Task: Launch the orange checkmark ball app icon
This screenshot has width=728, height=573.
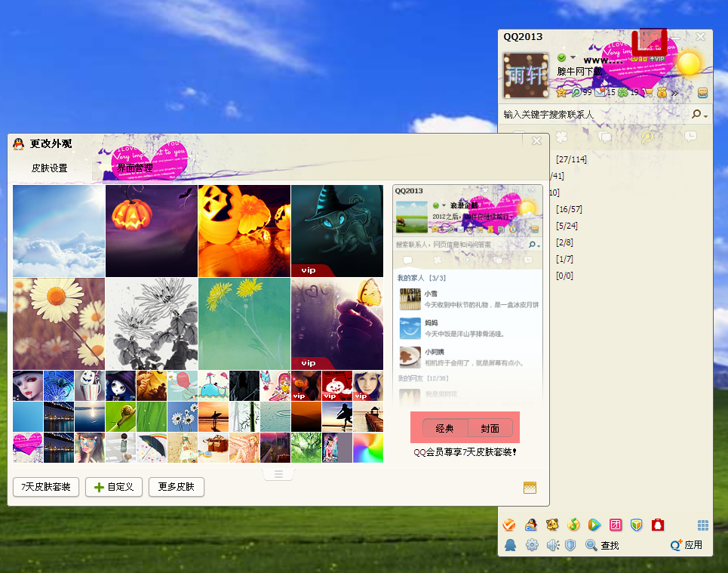Action: (509, 525)
